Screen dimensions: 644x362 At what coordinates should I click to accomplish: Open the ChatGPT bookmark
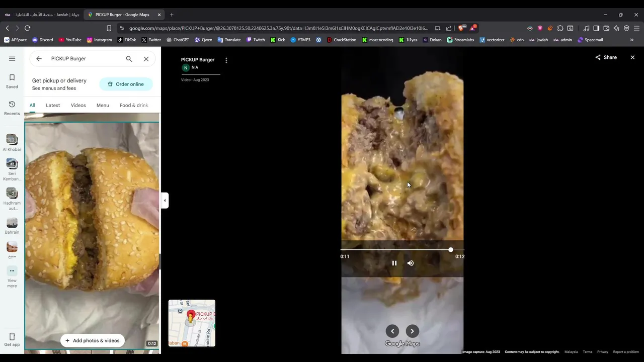178,40
